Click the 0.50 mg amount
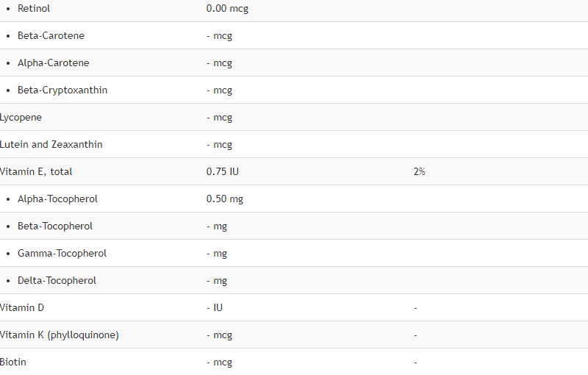The image size is (588, 375). (225, 199)
